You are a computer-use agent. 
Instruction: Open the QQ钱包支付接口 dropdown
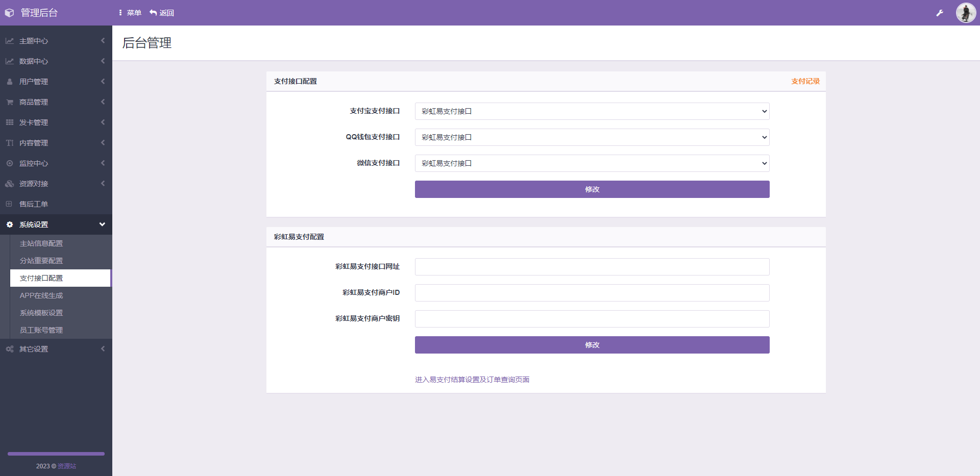point(592,137)
